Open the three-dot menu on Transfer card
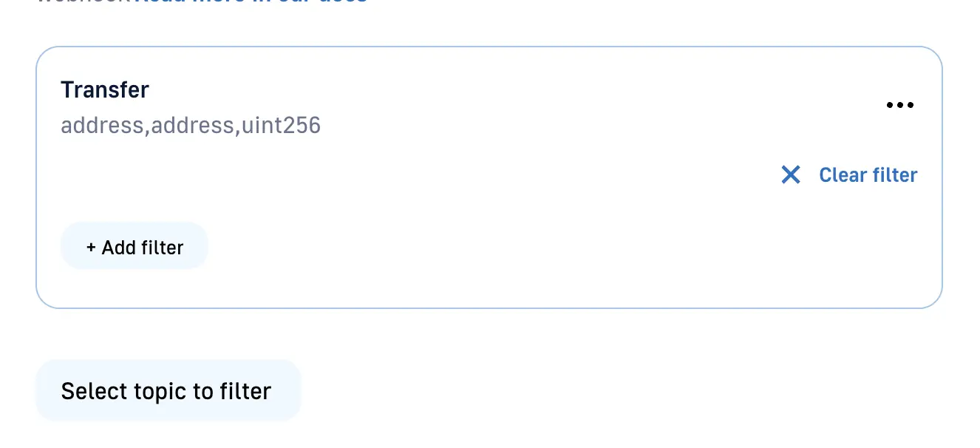Screen dimensions: 980x448 pos(899,105)
